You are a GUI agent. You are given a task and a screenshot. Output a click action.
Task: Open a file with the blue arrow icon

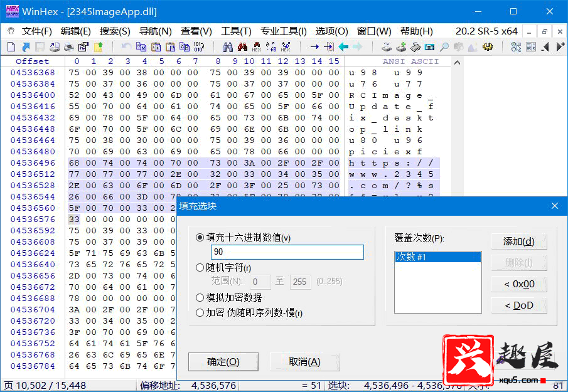tap(26, 46)
